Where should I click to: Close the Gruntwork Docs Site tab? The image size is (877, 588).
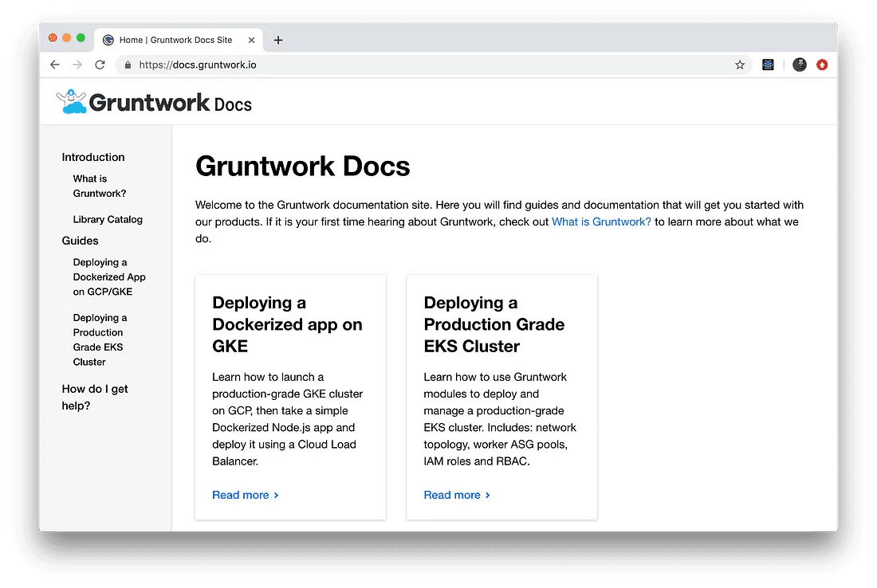[x=251, y=41]
